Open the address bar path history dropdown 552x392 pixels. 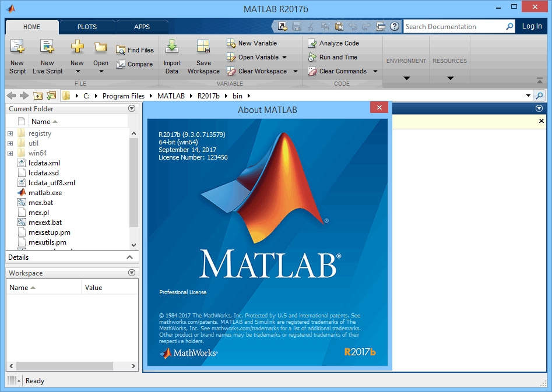point(528,96)
